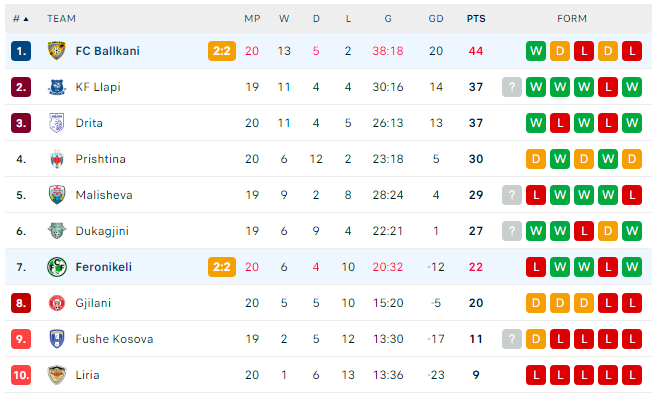
Task: Click the Liria club badge
Action: pyautogui.click(x=57, y=375)
